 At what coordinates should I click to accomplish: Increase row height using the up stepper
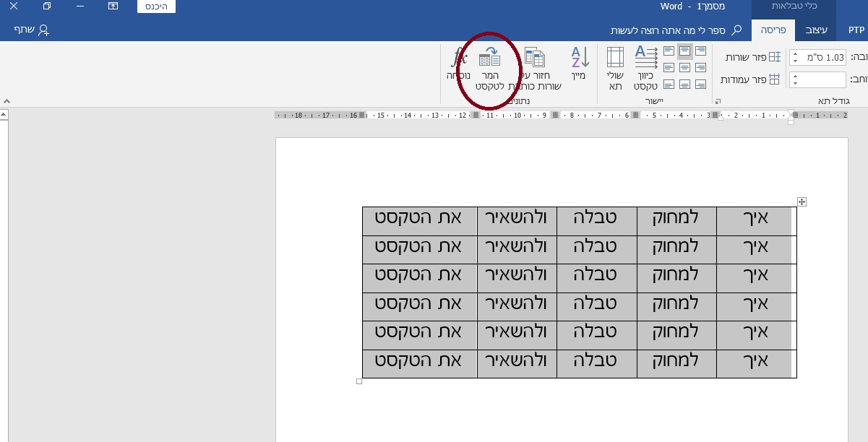click(796, 53)
